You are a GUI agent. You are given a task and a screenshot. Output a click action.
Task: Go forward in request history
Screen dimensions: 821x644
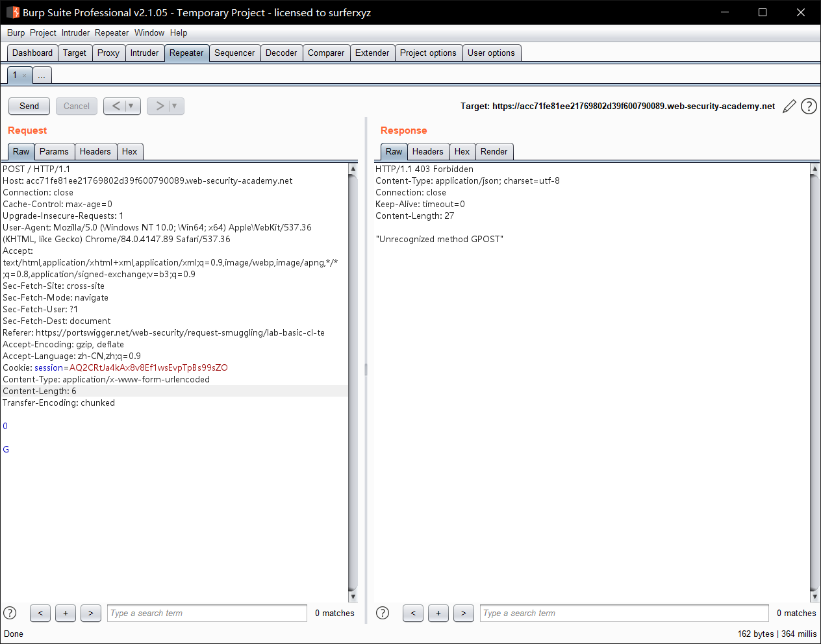tap(158, 106)
